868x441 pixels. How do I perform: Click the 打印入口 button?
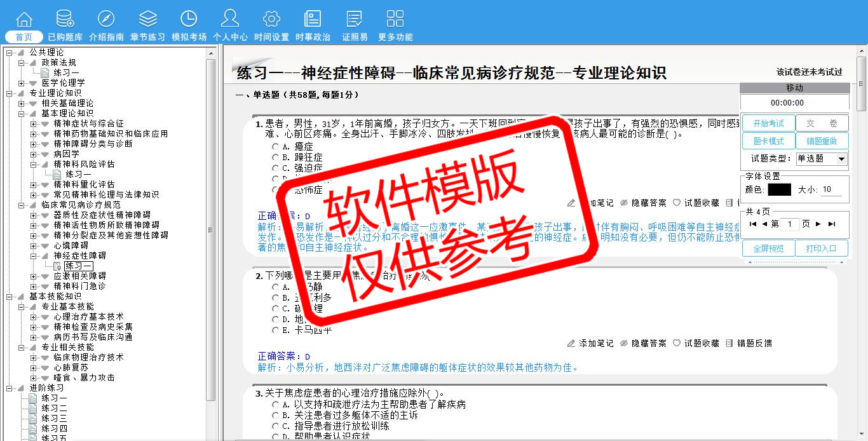(x=822, y=248)
